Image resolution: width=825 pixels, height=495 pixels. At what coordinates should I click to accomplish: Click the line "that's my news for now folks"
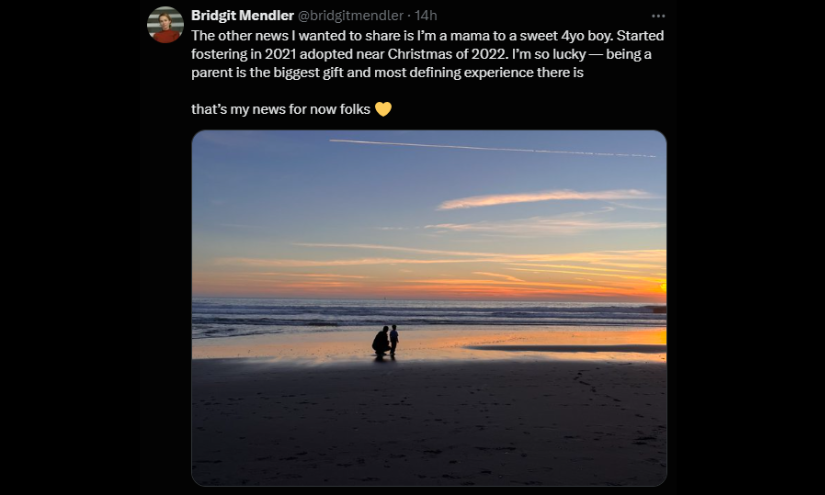[280, 109]
